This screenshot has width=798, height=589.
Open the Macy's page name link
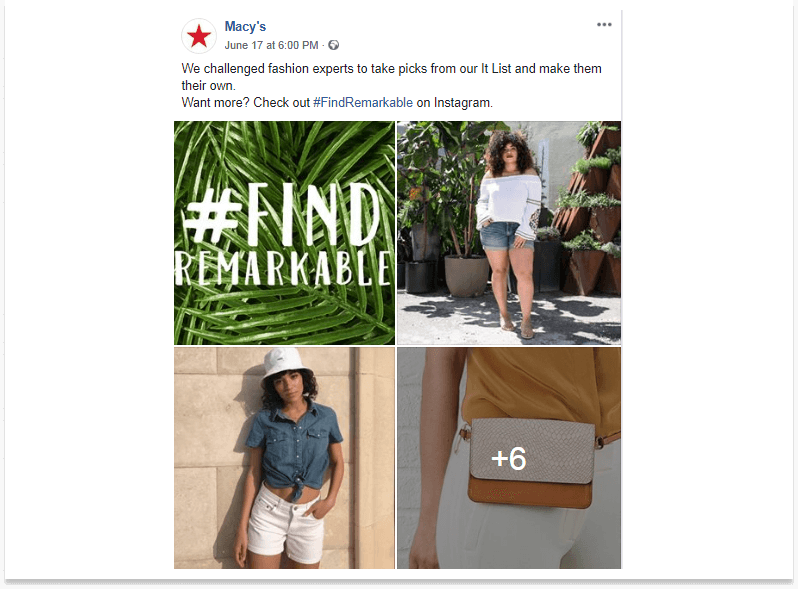245,26
